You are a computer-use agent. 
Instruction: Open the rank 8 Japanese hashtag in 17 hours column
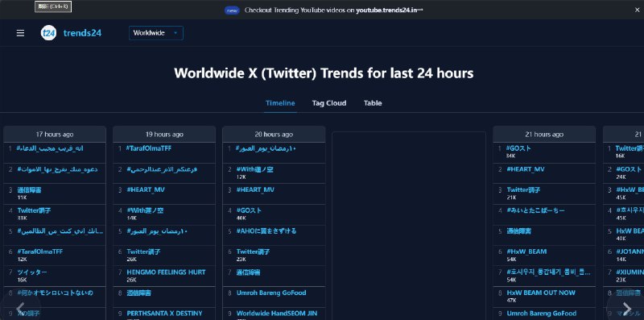55,293
